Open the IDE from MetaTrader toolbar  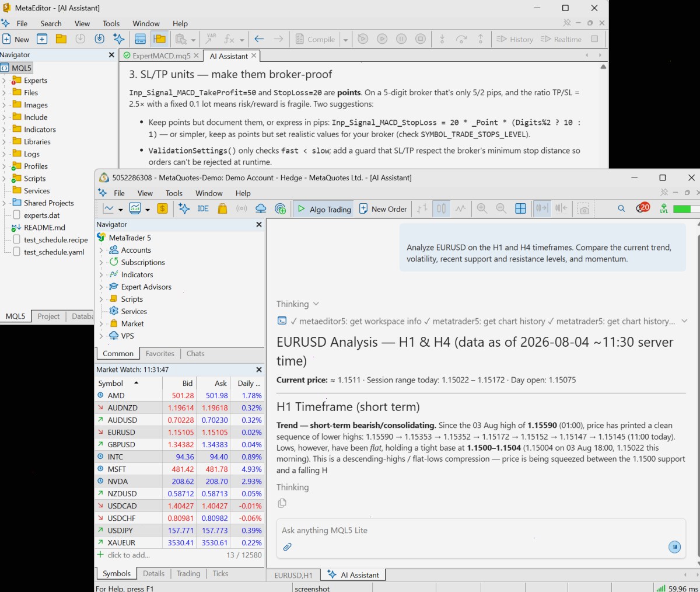pyautogui.click(x=203, y=209)
